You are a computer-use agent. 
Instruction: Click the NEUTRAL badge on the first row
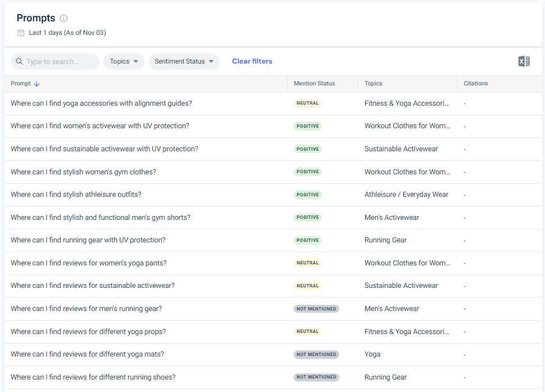point(308,103)
